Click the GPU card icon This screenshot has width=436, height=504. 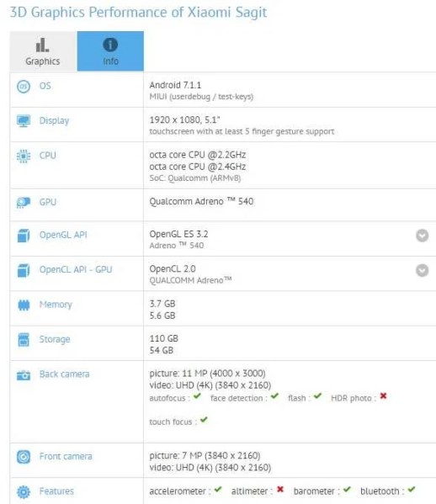[x=24, y=203]
